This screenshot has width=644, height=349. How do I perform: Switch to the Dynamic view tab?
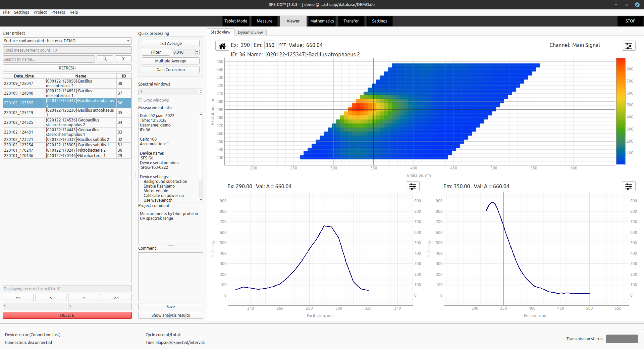tap(250, 32)
